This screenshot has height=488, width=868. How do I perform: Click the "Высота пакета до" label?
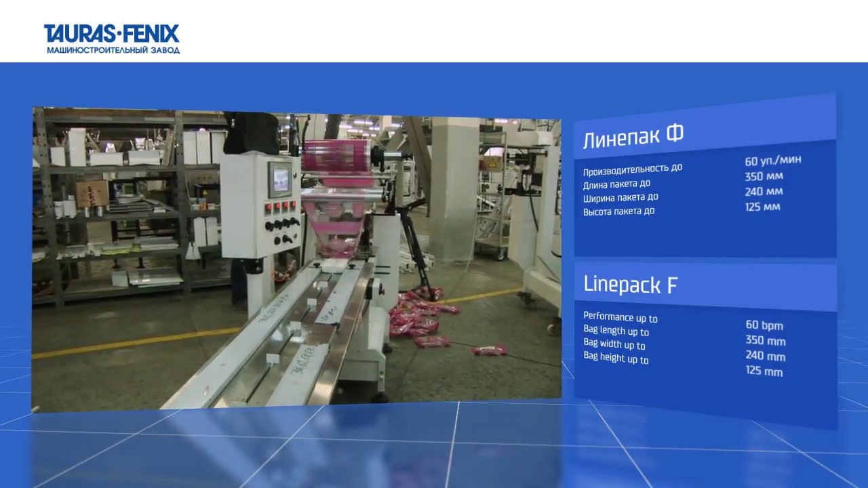(618, 211)
